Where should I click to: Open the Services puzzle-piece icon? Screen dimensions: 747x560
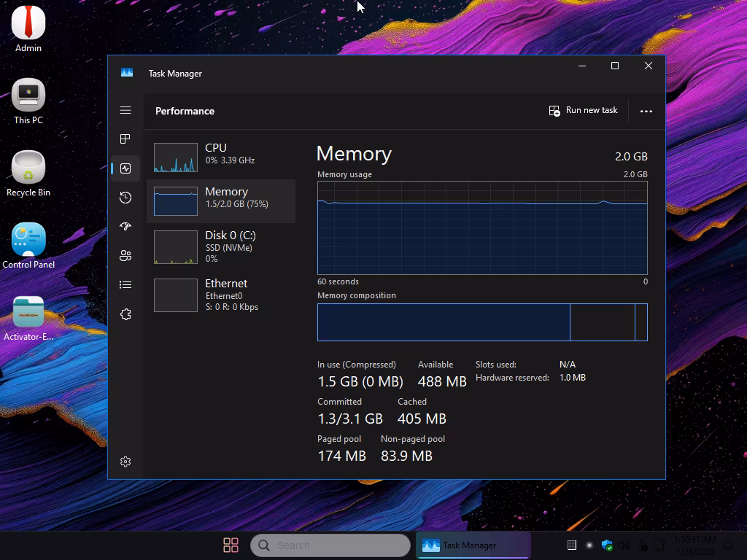125,314
